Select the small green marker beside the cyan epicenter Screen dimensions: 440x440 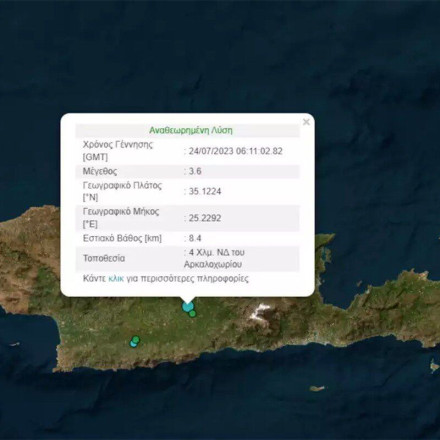point(192,313)
